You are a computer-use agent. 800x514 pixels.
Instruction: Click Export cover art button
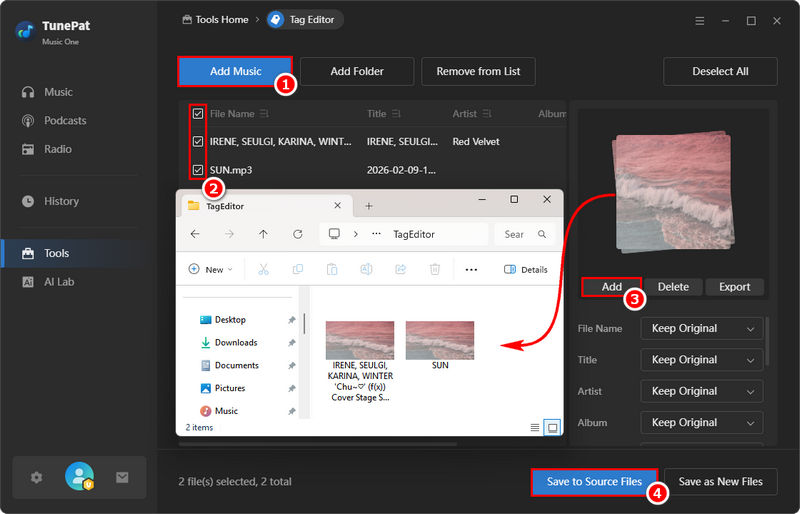click(734, 287)
